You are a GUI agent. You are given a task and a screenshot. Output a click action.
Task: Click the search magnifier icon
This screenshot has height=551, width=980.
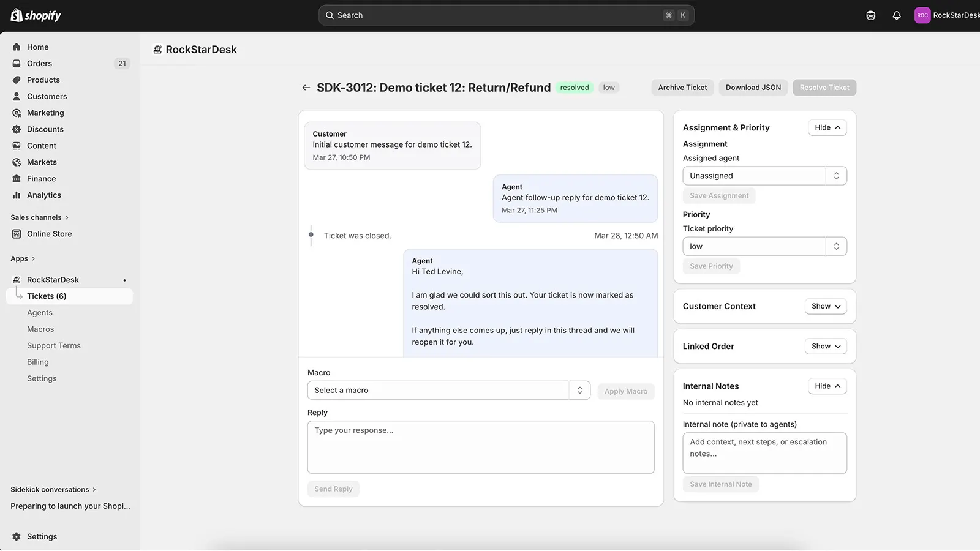coord(330,15)
